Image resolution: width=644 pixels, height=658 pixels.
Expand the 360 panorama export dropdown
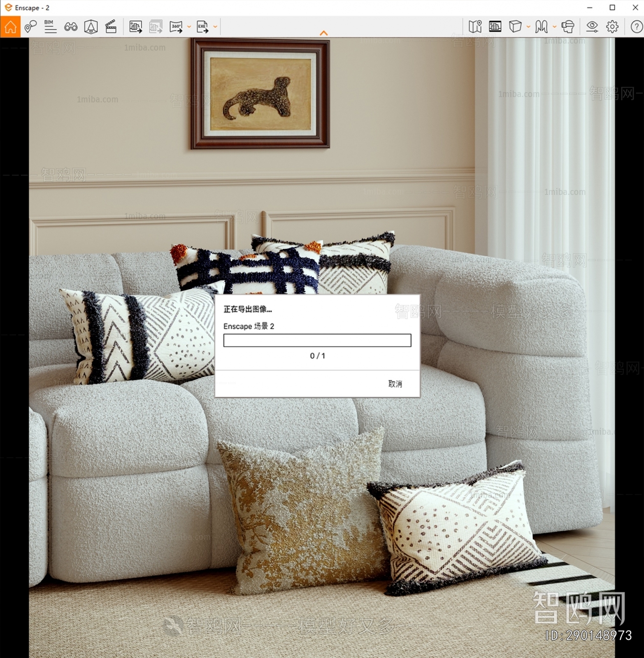189,27
